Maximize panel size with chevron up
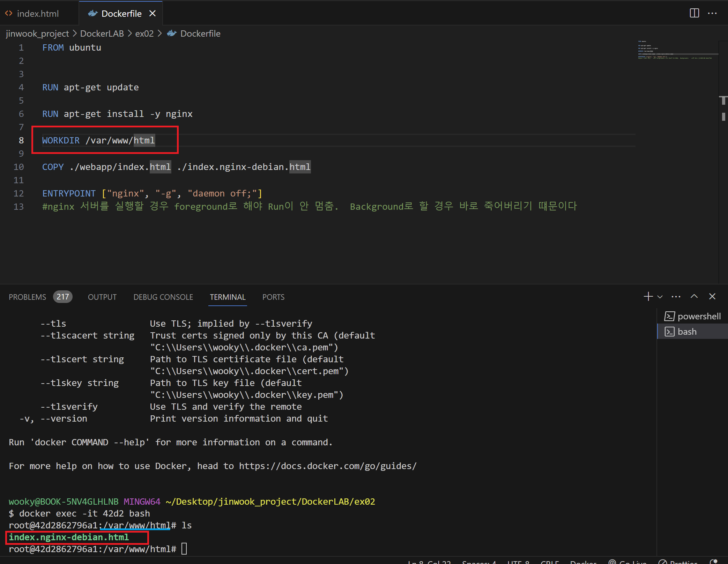Image resolution: width=728 pixels, height=564 pixels. [x=694, y=296]
